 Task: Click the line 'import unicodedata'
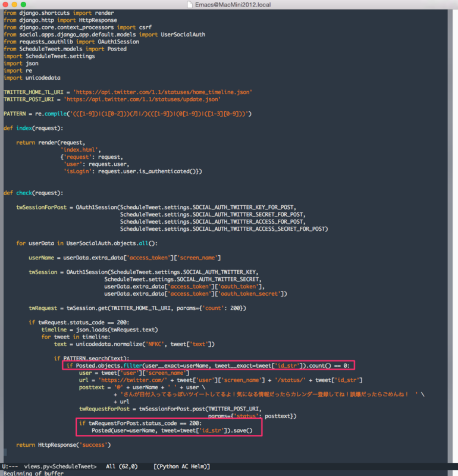click(x=32, y=78)
